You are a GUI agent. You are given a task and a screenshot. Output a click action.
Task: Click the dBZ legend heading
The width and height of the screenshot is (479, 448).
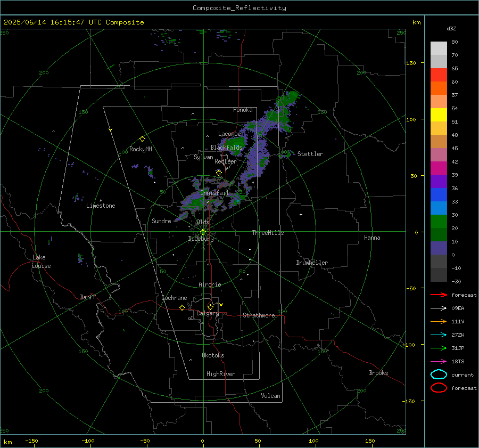(451, 28)
